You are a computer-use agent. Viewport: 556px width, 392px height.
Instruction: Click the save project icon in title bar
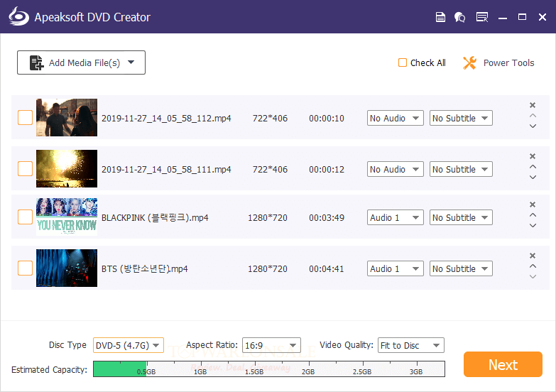click(440, 16)
